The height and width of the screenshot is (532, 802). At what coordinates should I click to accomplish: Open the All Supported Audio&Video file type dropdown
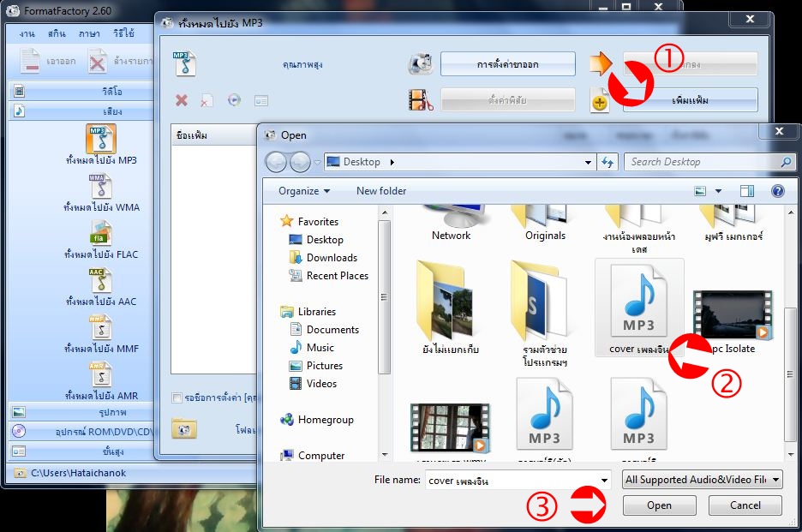pyautogui.click(x=703, y=480)
